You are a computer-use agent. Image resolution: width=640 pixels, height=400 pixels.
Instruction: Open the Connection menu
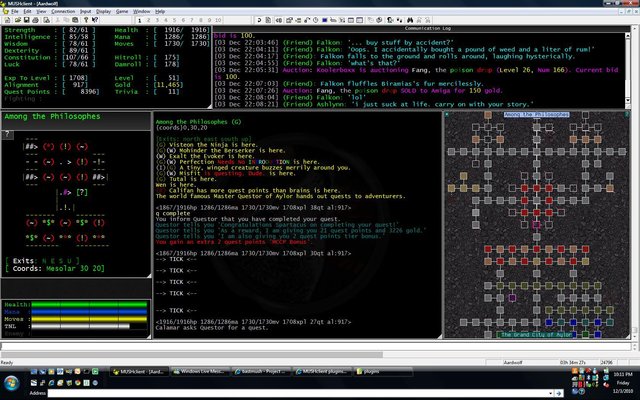coord(63,11)
